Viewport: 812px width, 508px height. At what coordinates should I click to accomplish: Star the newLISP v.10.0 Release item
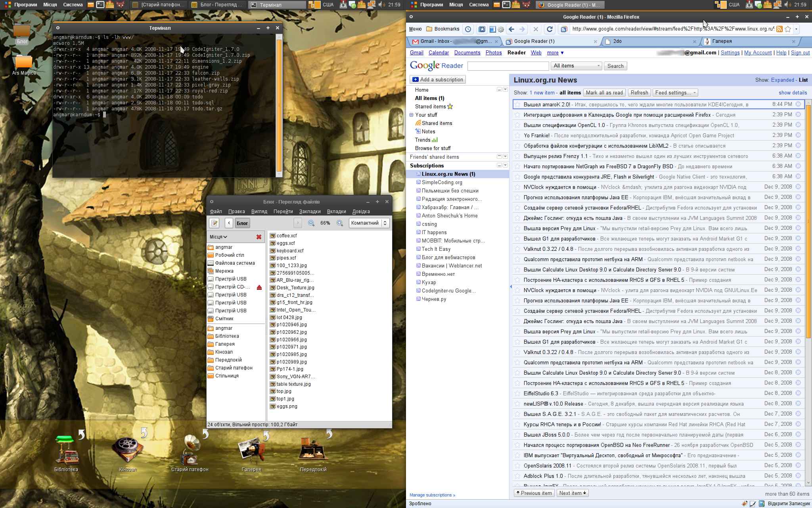click(x=517, y=404)
